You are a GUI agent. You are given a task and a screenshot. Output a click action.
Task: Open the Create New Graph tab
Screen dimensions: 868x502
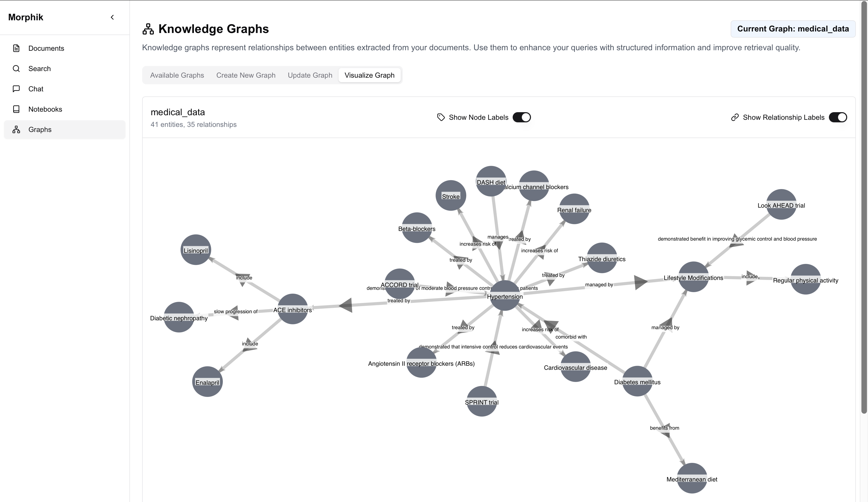(246, 75)
